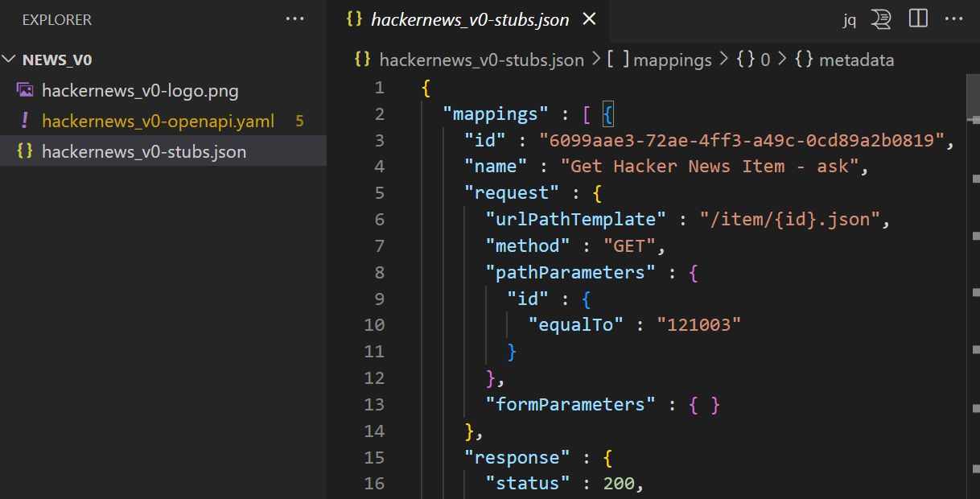The width and height of the screenshot is (980, 499).
Task: Click mappings breadcrumb segment
Action: tap(673, 60)
